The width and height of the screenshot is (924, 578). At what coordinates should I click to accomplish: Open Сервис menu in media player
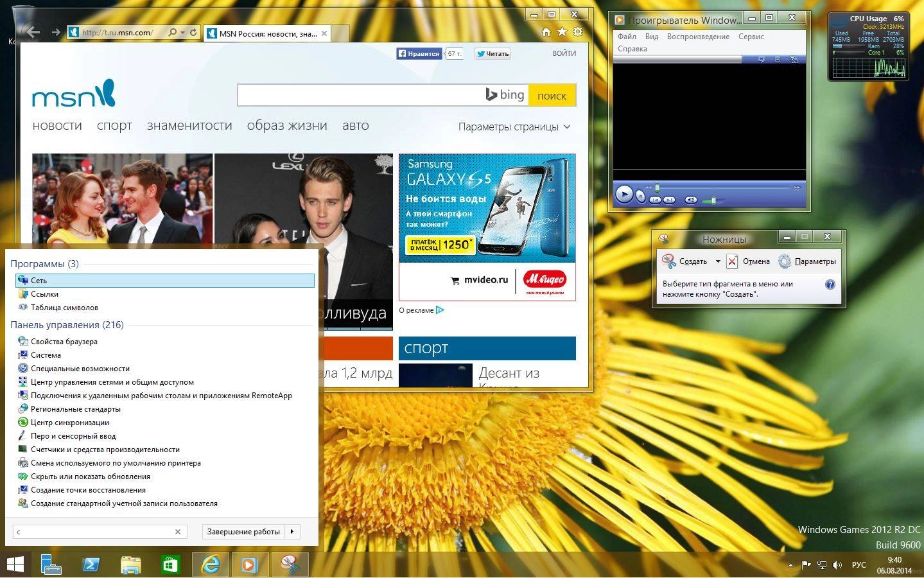(x=751, y=37)
